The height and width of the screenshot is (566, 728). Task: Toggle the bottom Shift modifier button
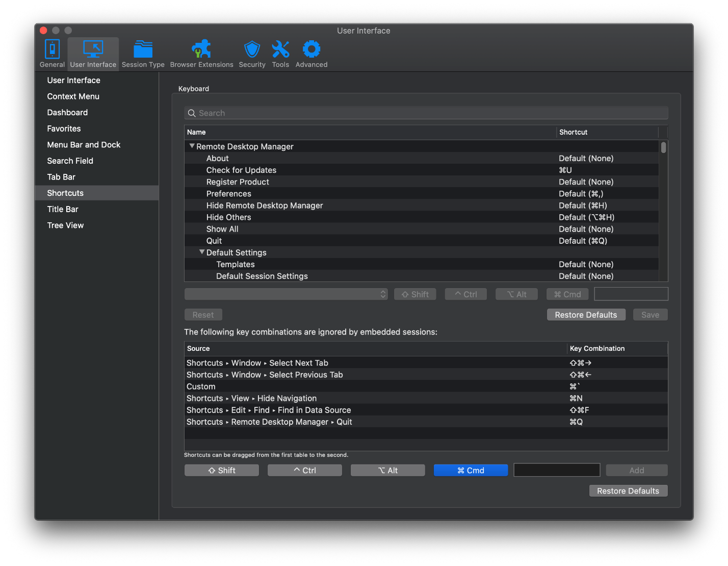tap(222, 470)
